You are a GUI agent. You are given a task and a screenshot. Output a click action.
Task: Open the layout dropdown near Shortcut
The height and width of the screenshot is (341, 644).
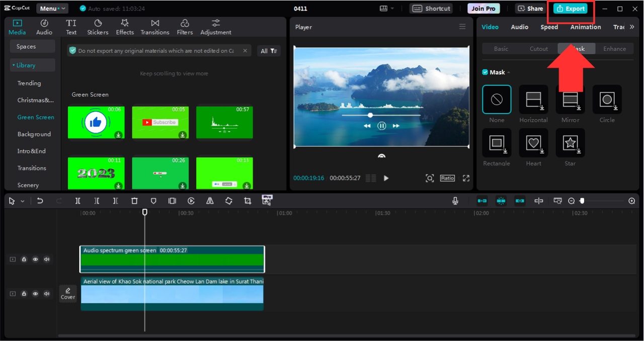pyautogui.click(x=387, y=9)
